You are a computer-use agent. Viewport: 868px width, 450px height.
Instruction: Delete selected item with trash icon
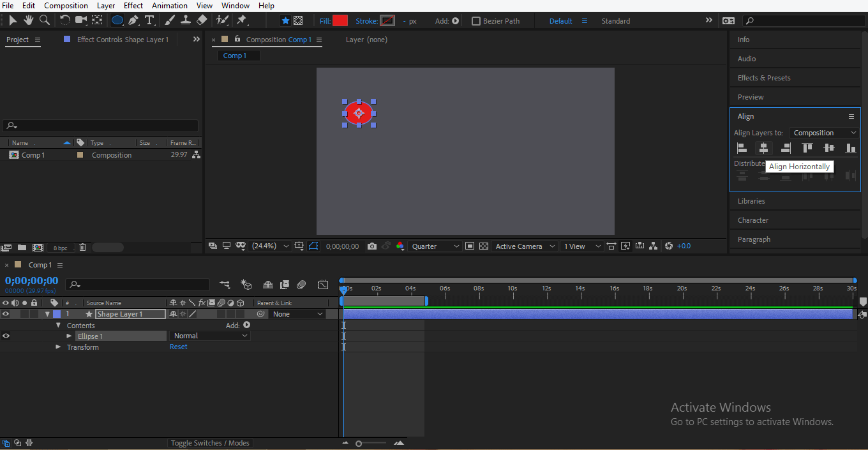pos(82,248)
